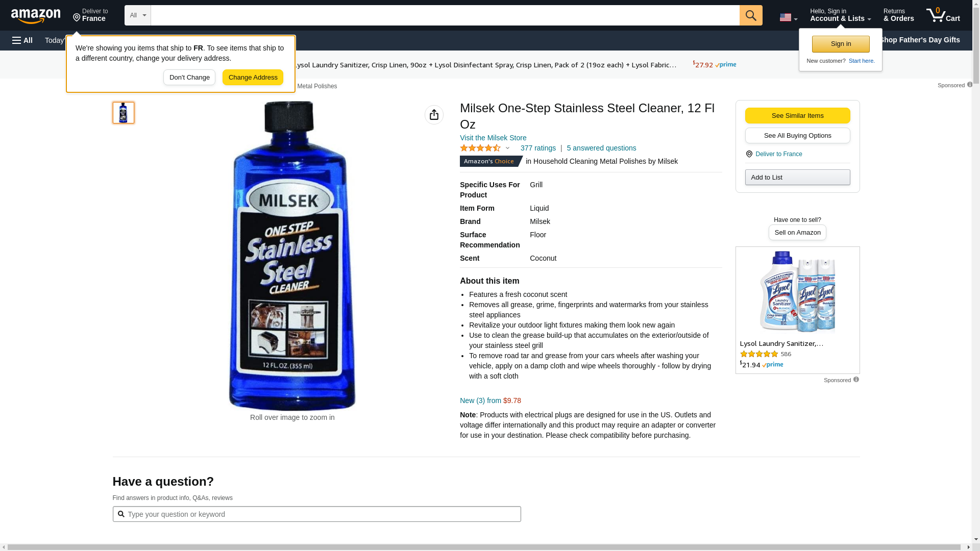Click the share icon on product image

[x=434, y=115]
